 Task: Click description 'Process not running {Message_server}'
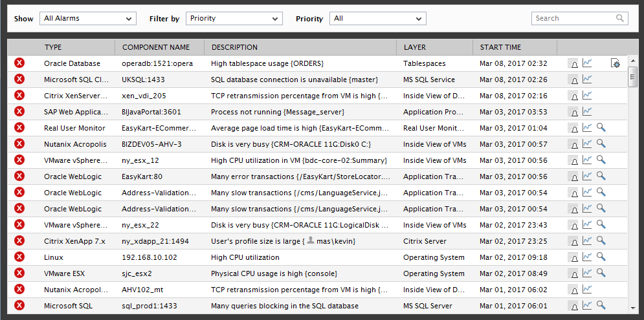pyautogui.click(x=278, y=112)
